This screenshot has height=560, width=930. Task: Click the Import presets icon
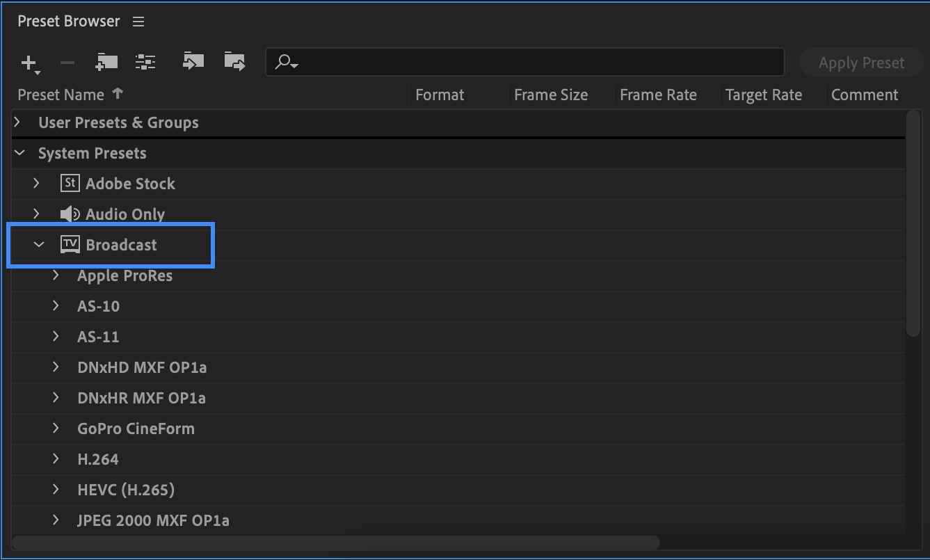193,61
